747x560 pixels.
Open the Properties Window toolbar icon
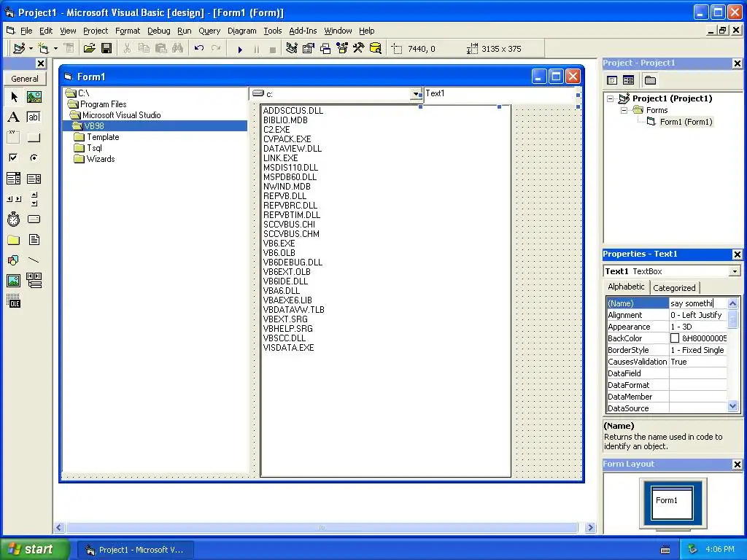coord(309,49)
